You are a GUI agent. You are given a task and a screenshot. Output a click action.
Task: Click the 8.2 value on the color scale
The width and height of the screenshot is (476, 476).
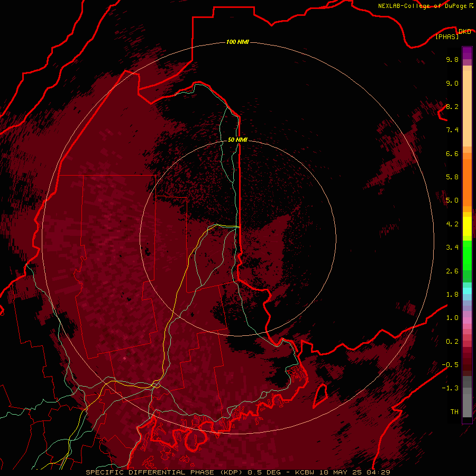pos(452,106)
